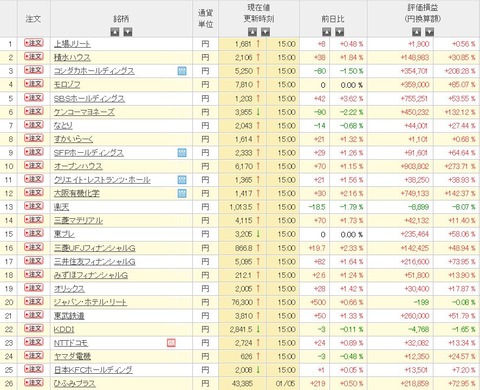Click 通貨単位 column header
This screenshot has width=480, height=390.
(205, 19)
